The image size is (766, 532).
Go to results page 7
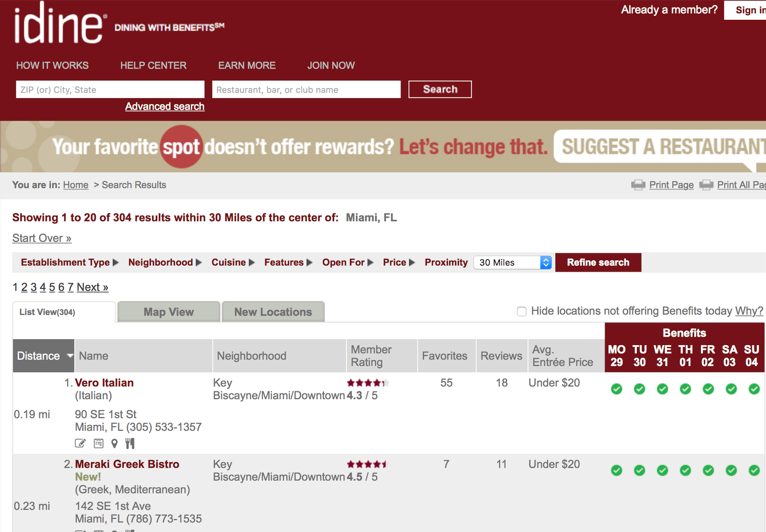70,287
